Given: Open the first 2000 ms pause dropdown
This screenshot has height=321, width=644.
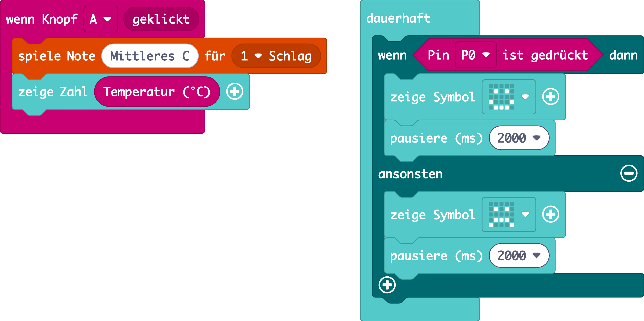Looking at the screenshot, I should pyautogui.click(x=519, y=138).
